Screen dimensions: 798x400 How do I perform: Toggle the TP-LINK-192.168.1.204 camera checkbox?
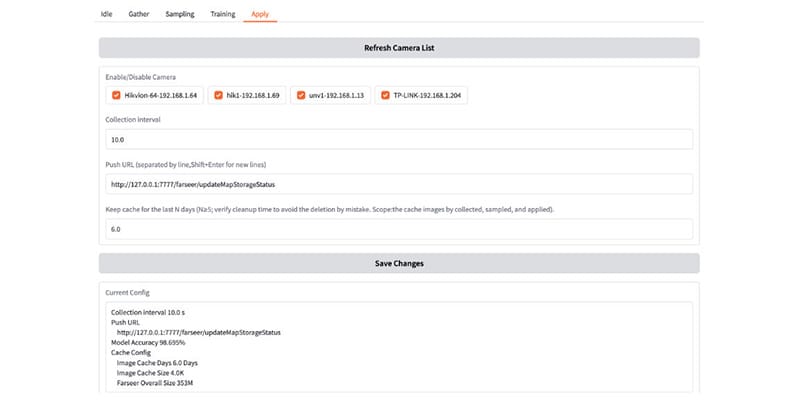[384, 95]
